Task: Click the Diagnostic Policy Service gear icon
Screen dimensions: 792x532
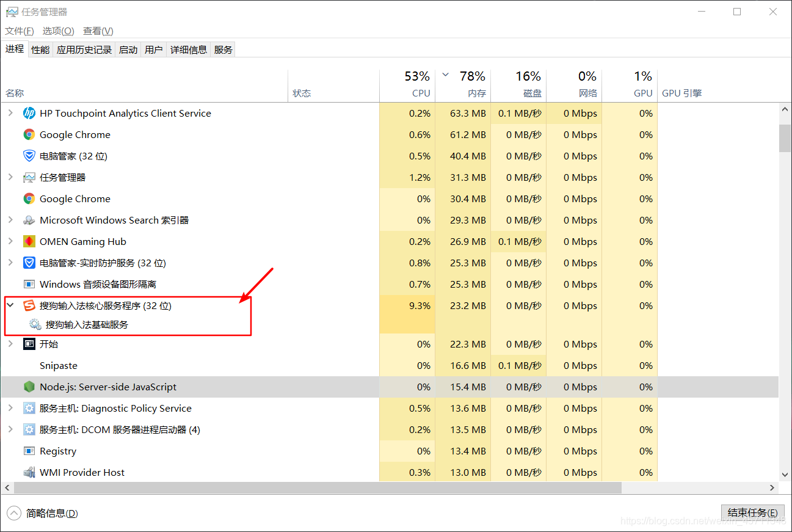Action: click(29, 408)
